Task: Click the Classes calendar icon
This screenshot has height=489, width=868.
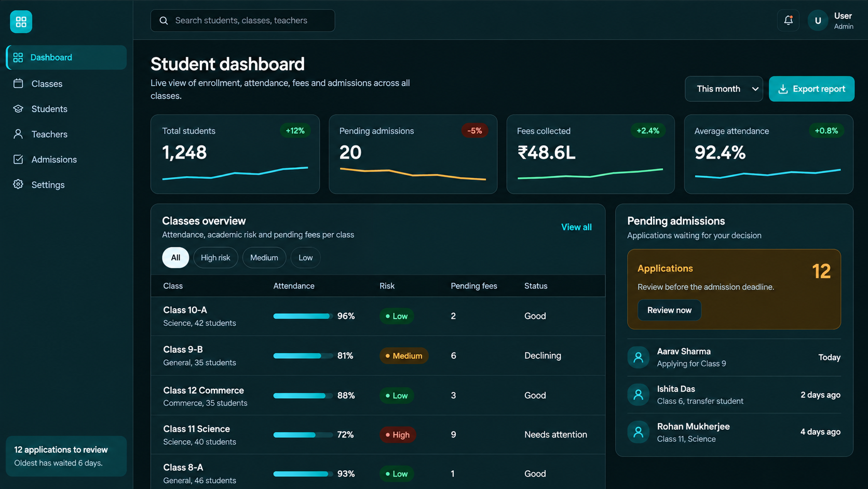Action: click(x=18, y=84)
